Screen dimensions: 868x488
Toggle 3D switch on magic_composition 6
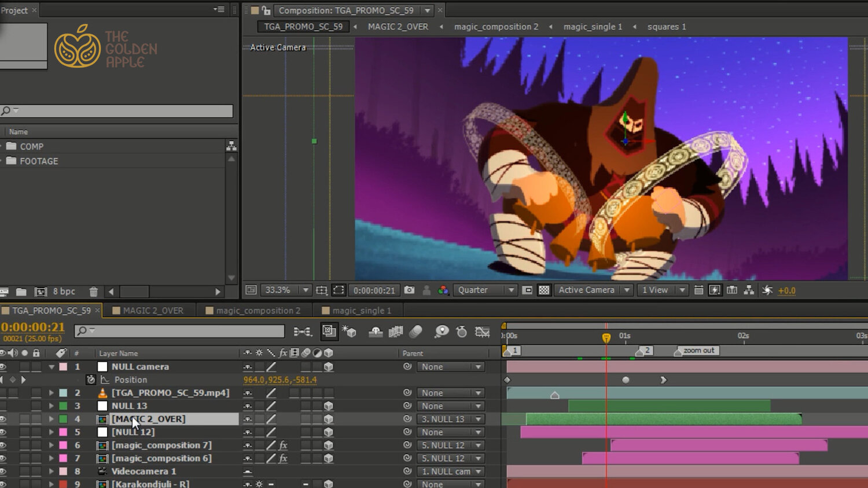[329, 459]
